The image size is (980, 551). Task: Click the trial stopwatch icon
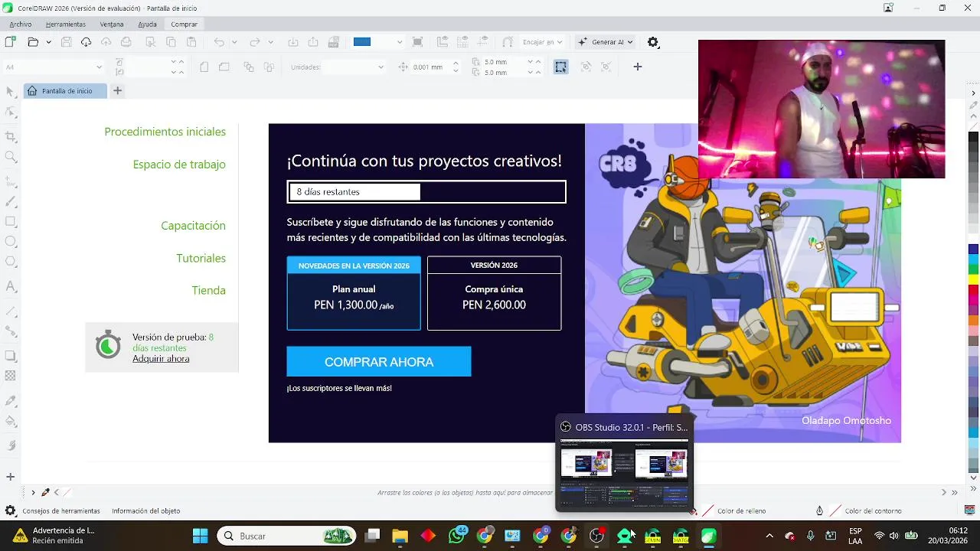pyautogui.click(x=108, y=345)
